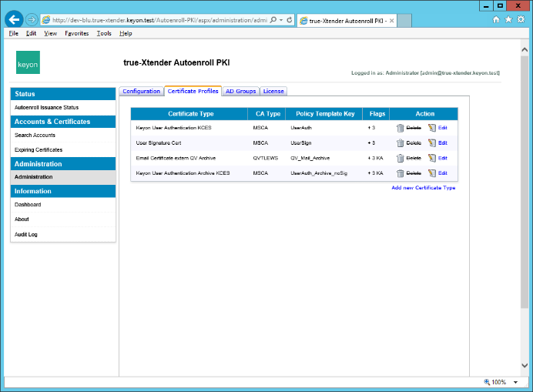
Task: Click the QV_Mail_Archive cell
Action: tap(310, 158)
